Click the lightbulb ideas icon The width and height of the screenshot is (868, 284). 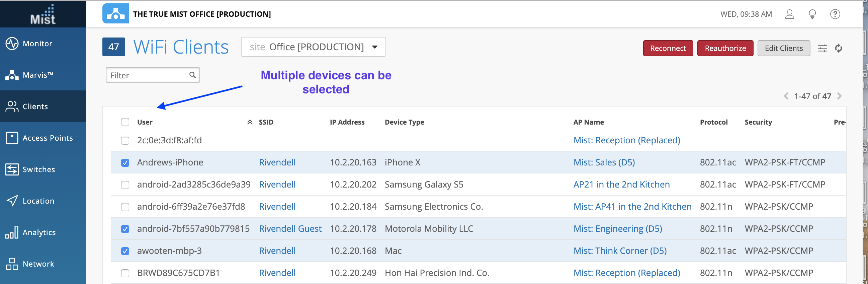click(x=812, y=14)
